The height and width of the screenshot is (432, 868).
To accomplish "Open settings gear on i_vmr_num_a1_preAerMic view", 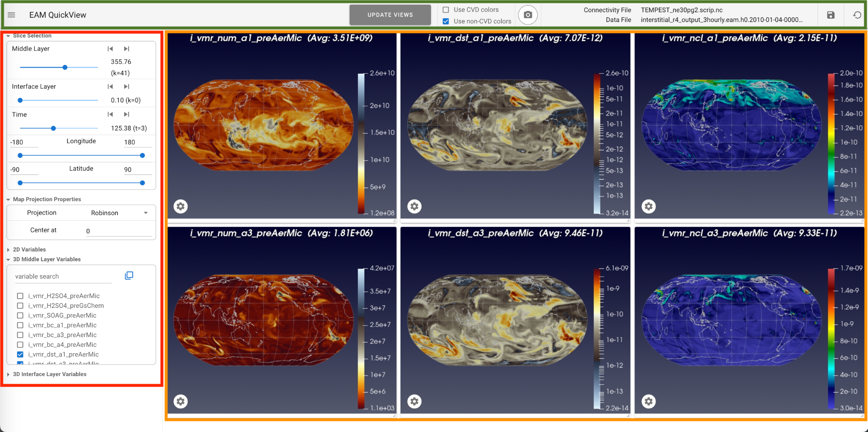I will tap(181, 206).
